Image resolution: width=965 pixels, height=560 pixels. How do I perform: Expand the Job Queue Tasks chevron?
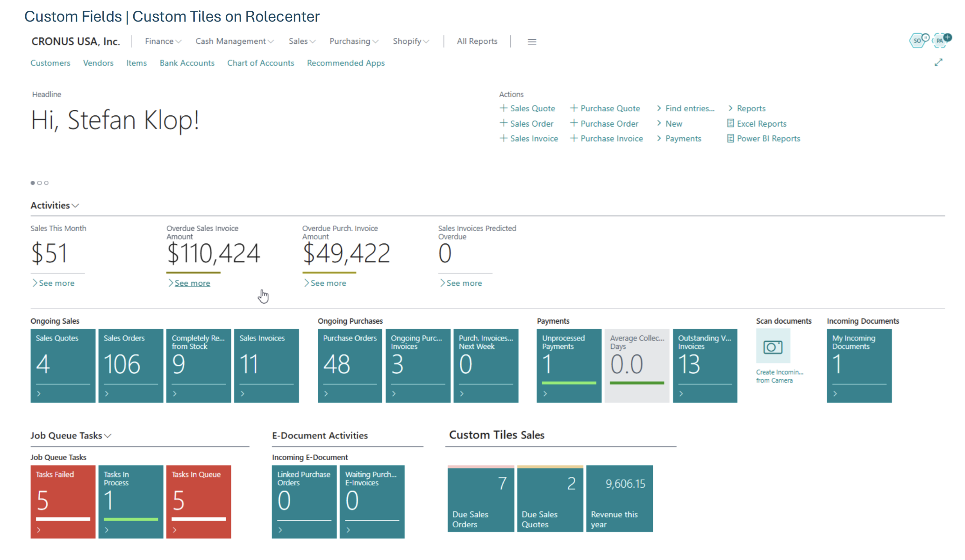[x=108, y=436]
